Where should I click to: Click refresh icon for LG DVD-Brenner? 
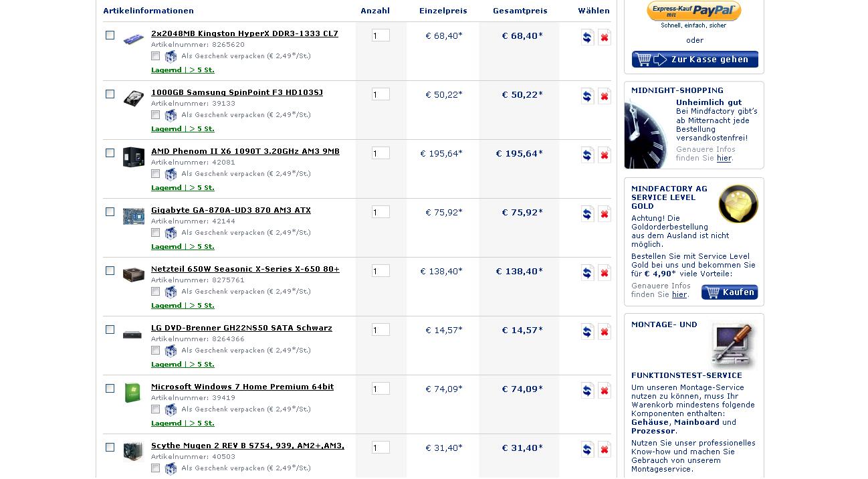(x=587, y=332)
